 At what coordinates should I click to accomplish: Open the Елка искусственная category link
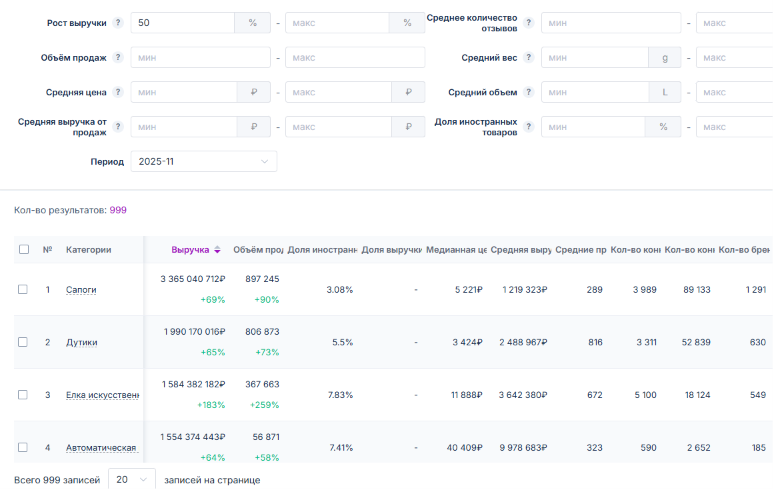(x=103, y=395)
